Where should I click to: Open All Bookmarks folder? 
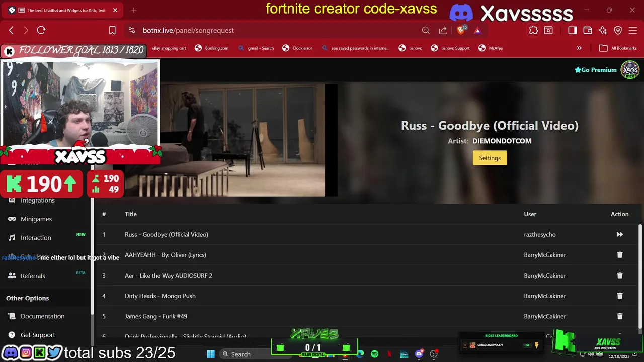[618, 48]
